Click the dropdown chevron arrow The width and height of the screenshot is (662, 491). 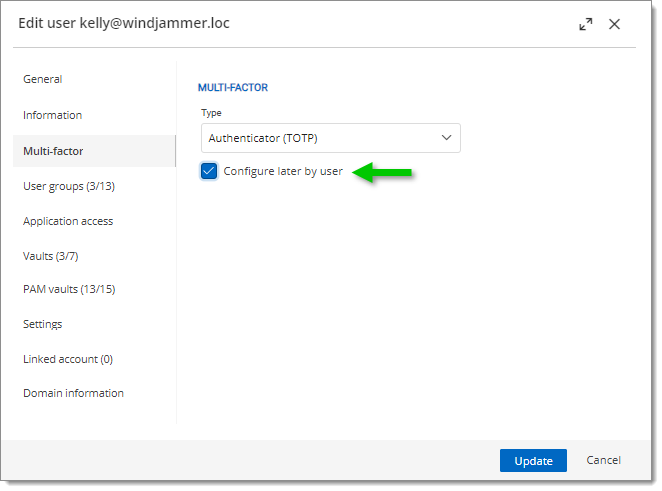pyautogui.click(x=446, y=138)
